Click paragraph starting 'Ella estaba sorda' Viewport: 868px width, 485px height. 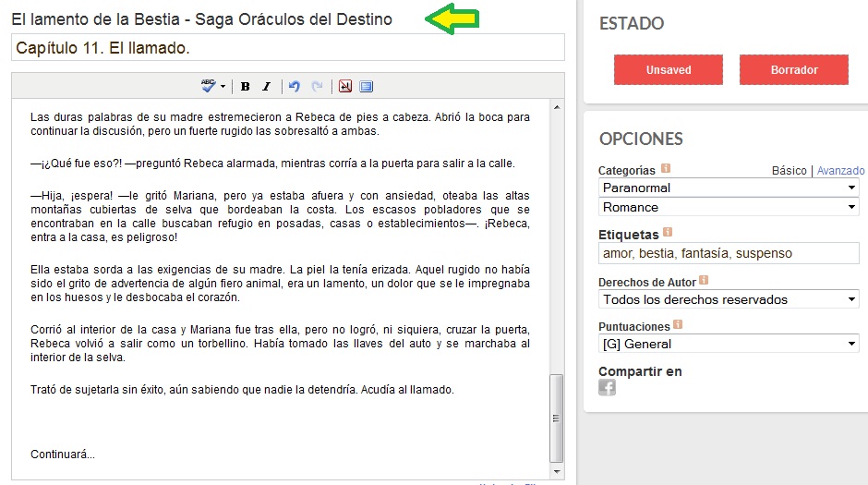point(280,284)
